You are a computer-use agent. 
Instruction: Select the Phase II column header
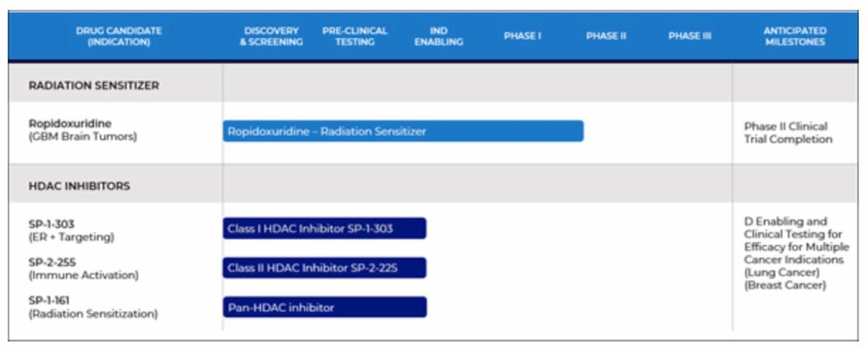tap(605, 36)
